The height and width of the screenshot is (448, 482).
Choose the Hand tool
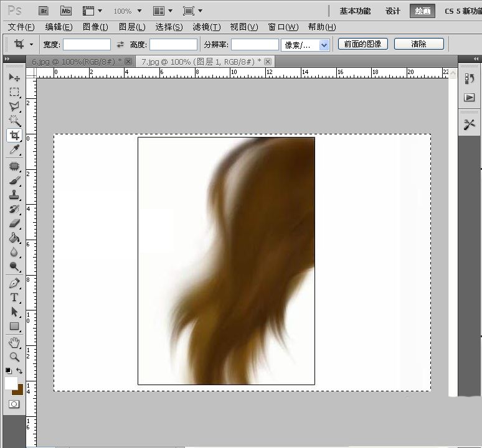click(x=14, y=343)
